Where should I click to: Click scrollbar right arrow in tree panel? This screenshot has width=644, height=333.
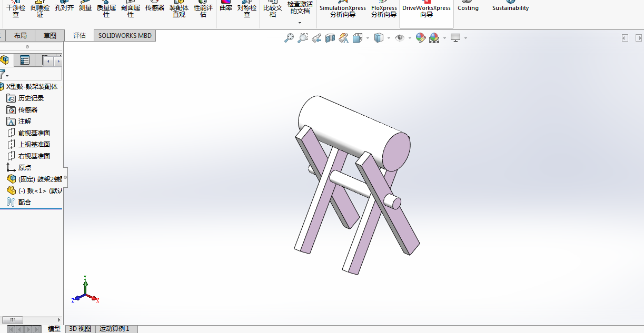(x=59, y=319)
